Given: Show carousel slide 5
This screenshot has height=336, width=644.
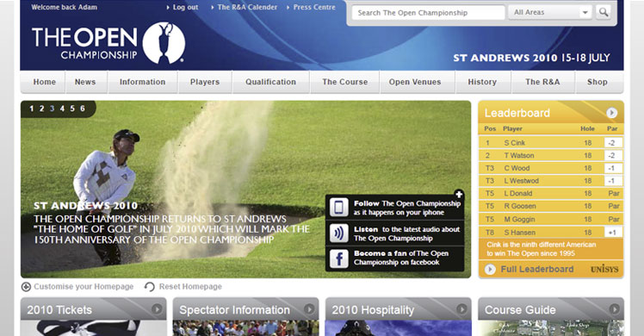Looking at the screenshot, I should click(72, 109).
